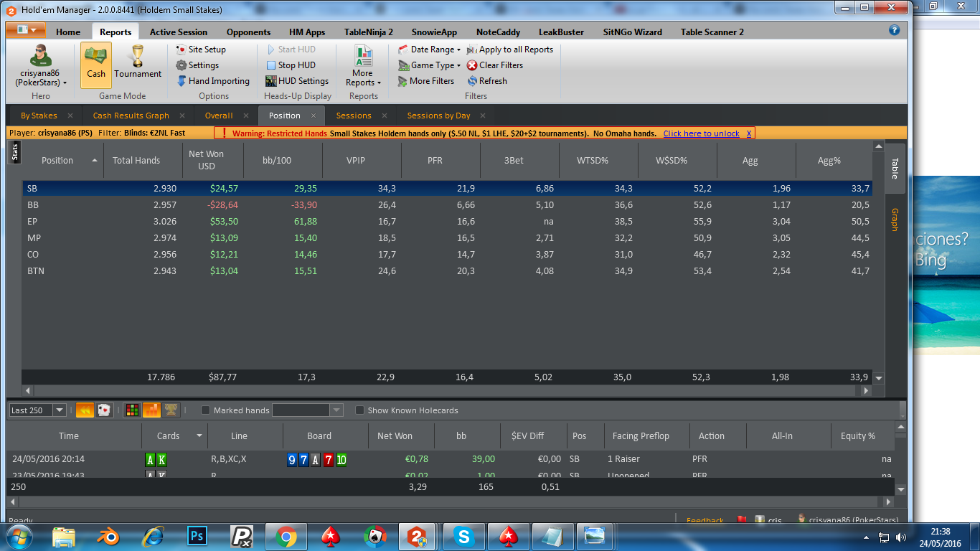
Task: Click the orange rewind arrows icon
Action: 84,410
